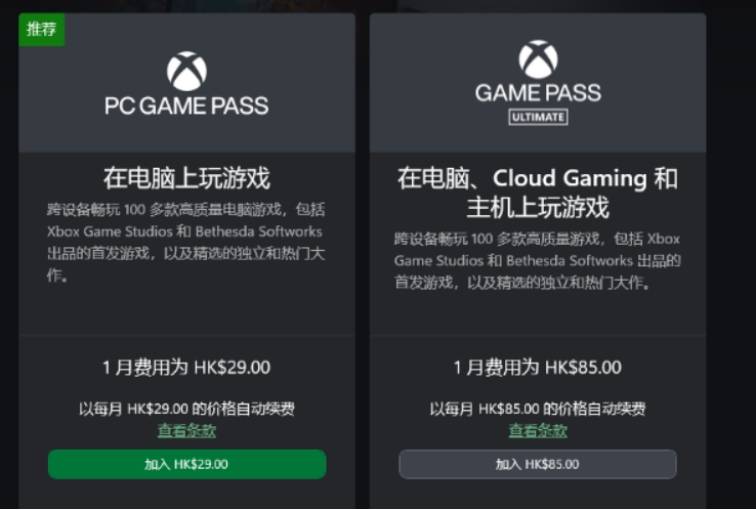Join Game Pass Ultimate for HK$85.00

coord(538,464)
